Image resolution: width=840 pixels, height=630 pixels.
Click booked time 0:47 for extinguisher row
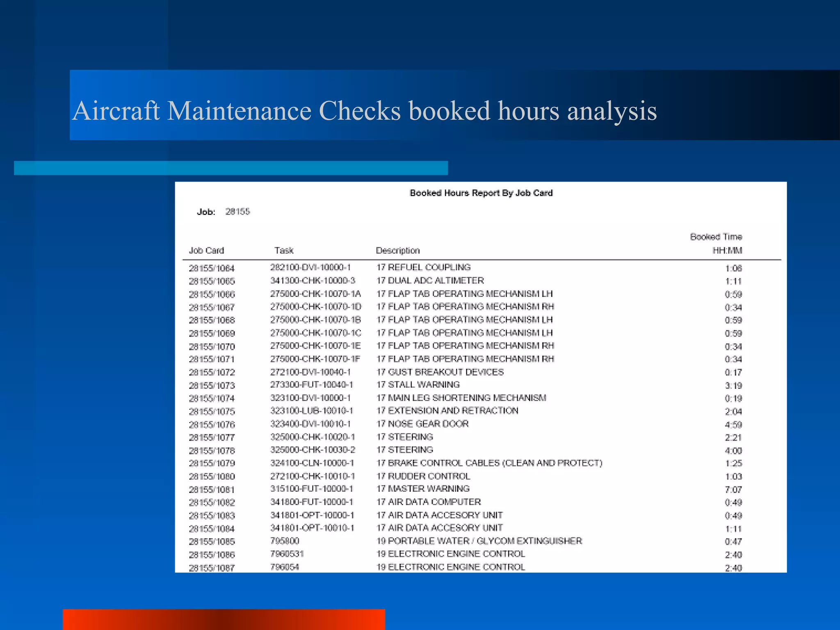(x=733, y=542)
